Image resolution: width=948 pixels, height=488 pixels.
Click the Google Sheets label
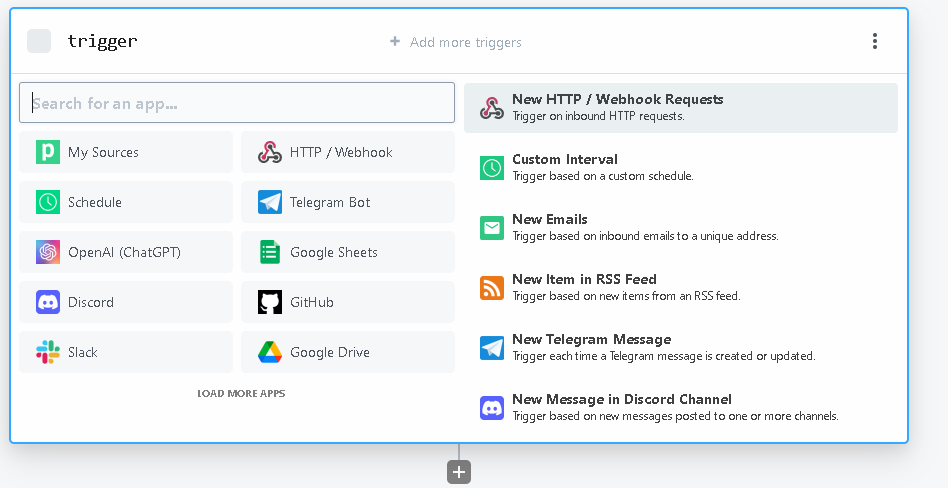point(334,252)
